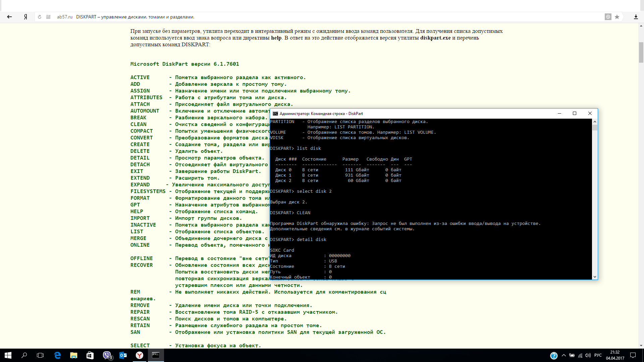This screenshot has height=362, width=644.
Task: Open the command prompt window system menu icon
Action: coord(275,114)
